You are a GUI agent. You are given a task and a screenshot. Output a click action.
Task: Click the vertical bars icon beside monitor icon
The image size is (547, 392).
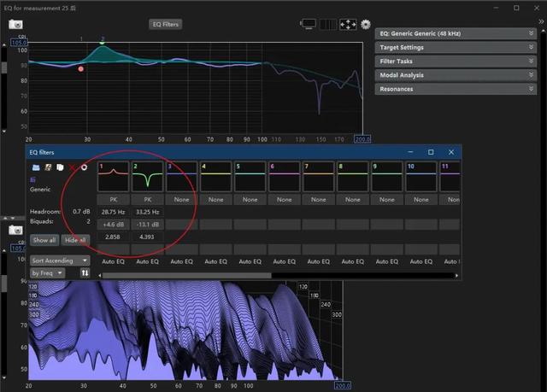click(328, 24)
